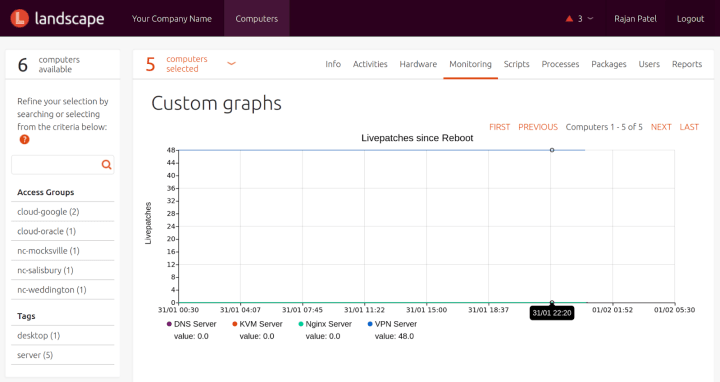Click the KVM Server orange legend dot
This screenshot has width=720, height=382.
pyautogui.click(x=235, y=324)
